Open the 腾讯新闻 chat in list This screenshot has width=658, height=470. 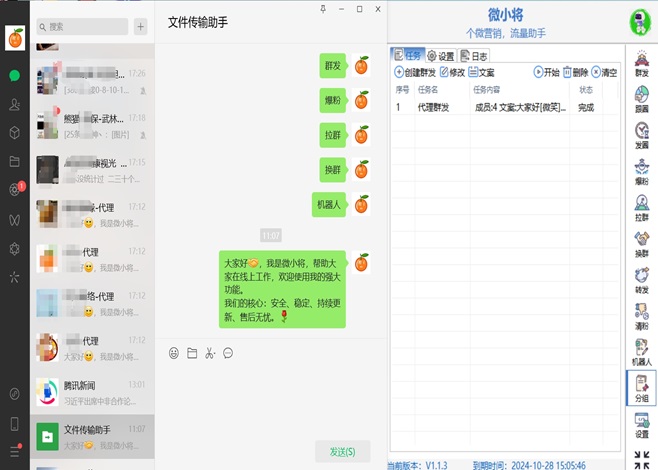pos(92,392)
